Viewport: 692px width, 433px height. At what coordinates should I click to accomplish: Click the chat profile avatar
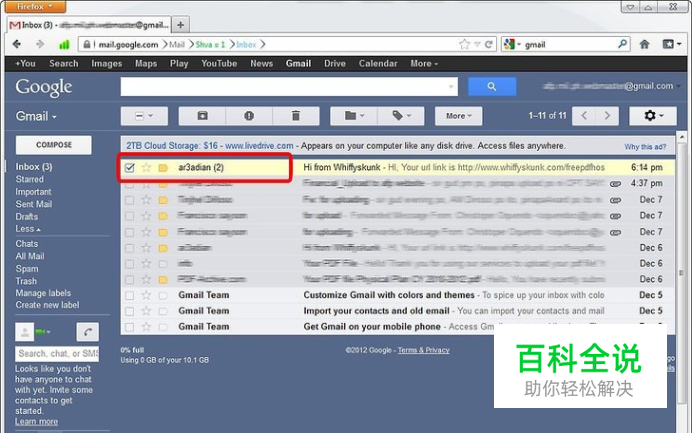[x=25, y=332]
